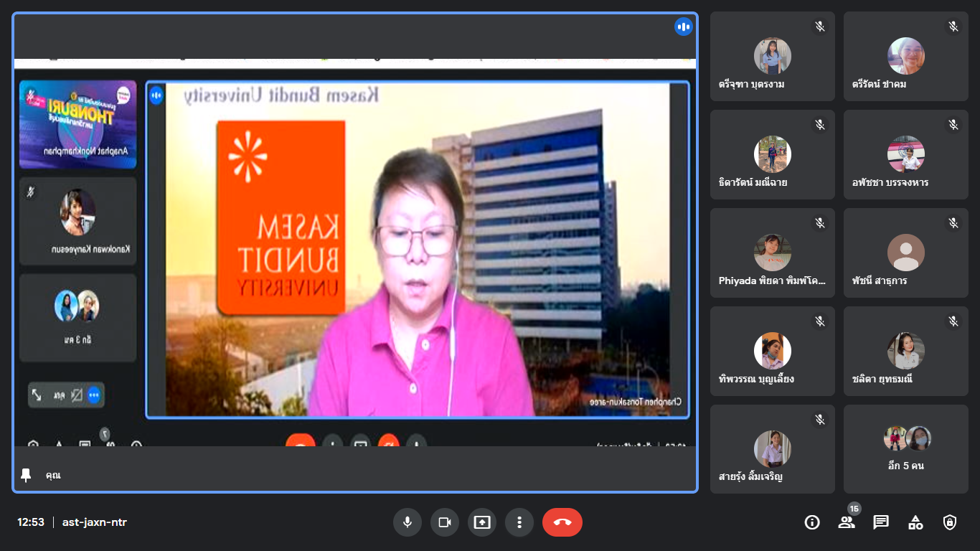Image resolution: width=980 pixels, height=551 pixels.
Task: Click blue three-dot button in shared mini toolbar
Action: coord(93,395)
